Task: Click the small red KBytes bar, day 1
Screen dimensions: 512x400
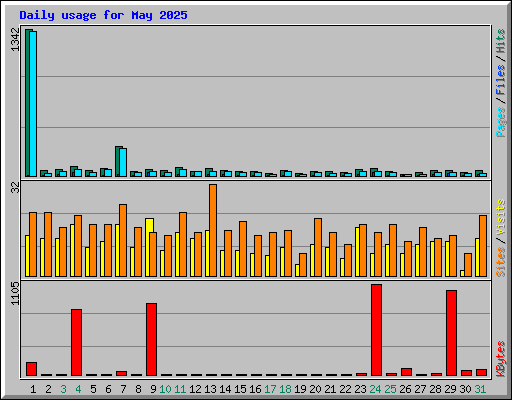Action: 31,369
